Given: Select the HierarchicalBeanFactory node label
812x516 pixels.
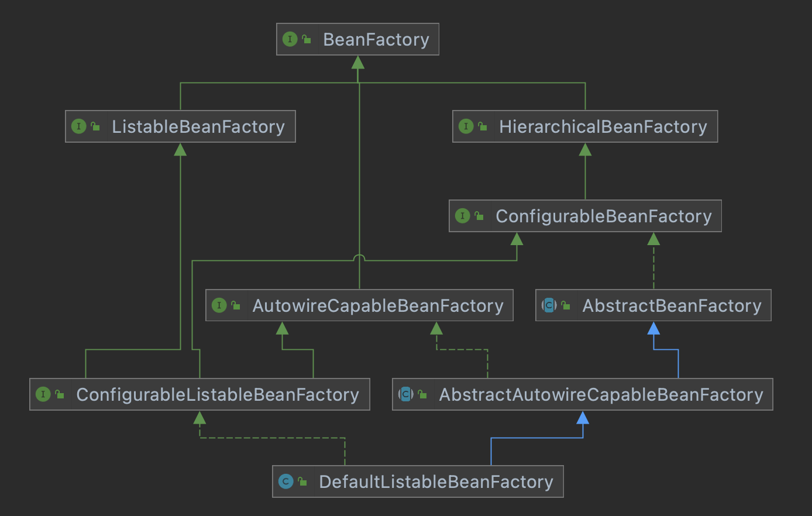Looking at the screenshot, I should (x=603, y=126).
